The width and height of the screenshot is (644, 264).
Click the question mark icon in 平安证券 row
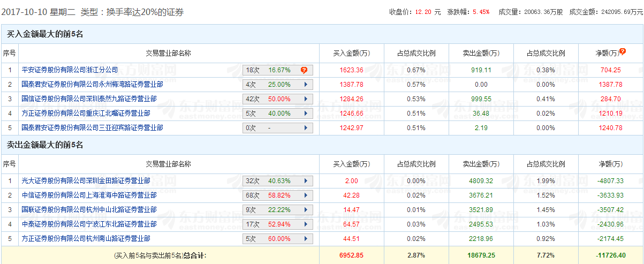304,70
